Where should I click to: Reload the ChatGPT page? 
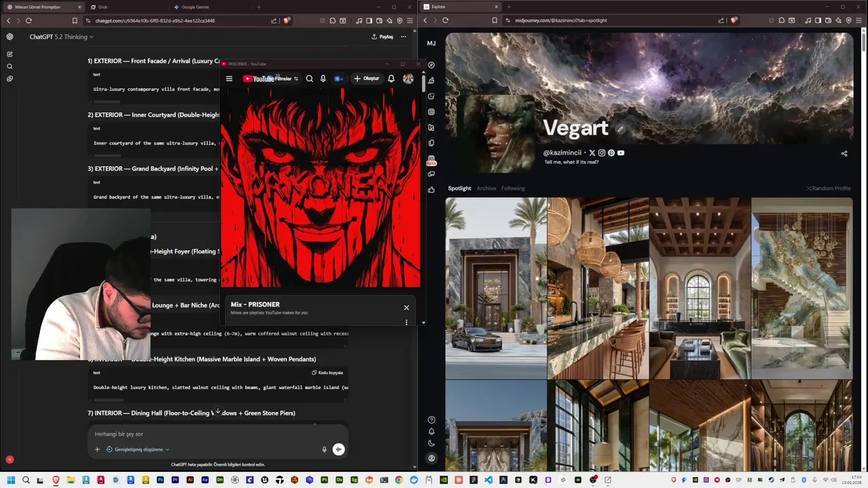(x=28, y=20)
